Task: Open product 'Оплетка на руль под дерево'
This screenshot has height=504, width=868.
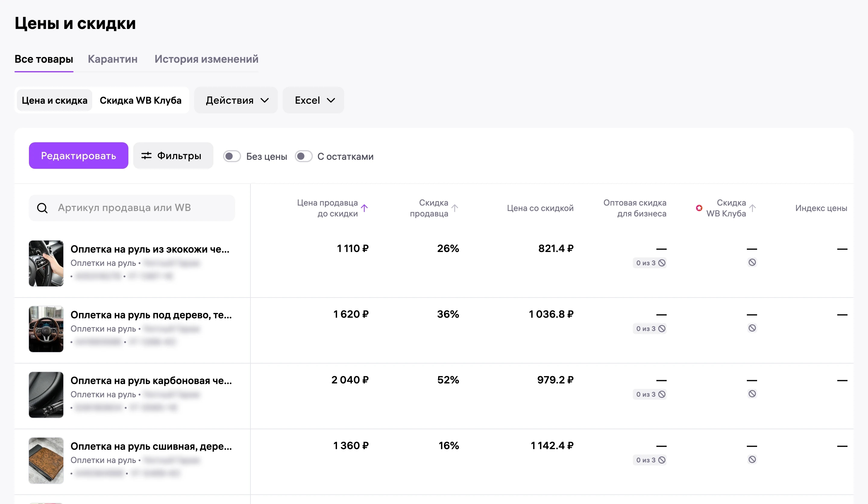Action: pos(151,315)
